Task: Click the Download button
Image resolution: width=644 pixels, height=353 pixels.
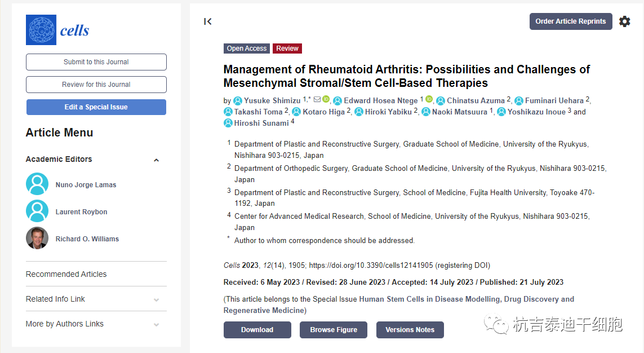Action: click(x=257, y=330)
